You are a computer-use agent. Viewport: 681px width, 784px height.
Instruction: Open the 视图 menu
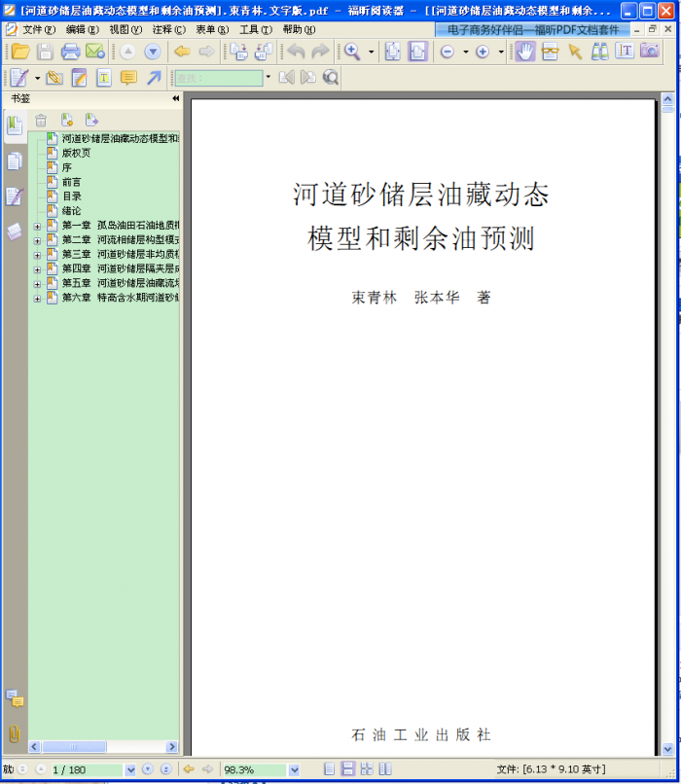[125, 29]
